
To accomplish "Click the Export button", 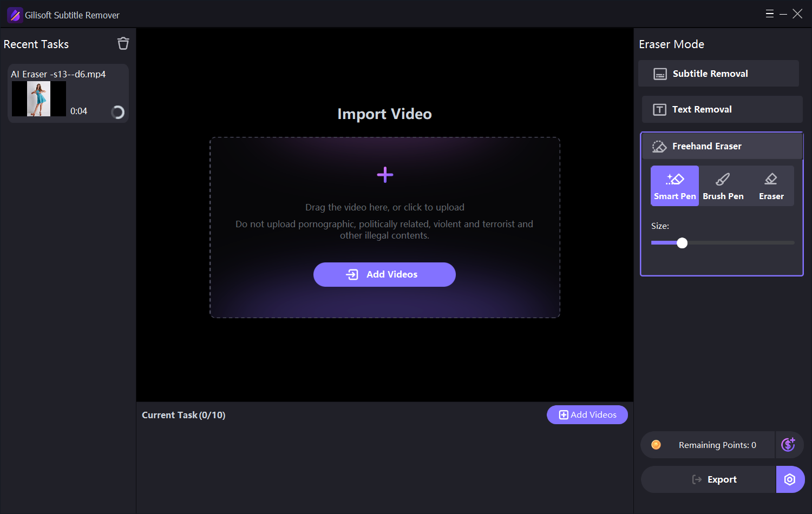I will [708, 479].
